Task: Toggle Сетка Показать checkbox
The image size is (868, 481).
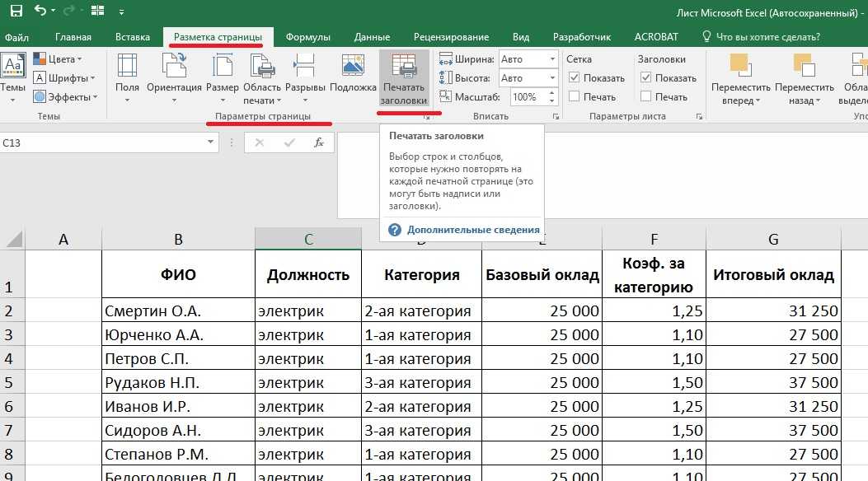Action: 574,78
